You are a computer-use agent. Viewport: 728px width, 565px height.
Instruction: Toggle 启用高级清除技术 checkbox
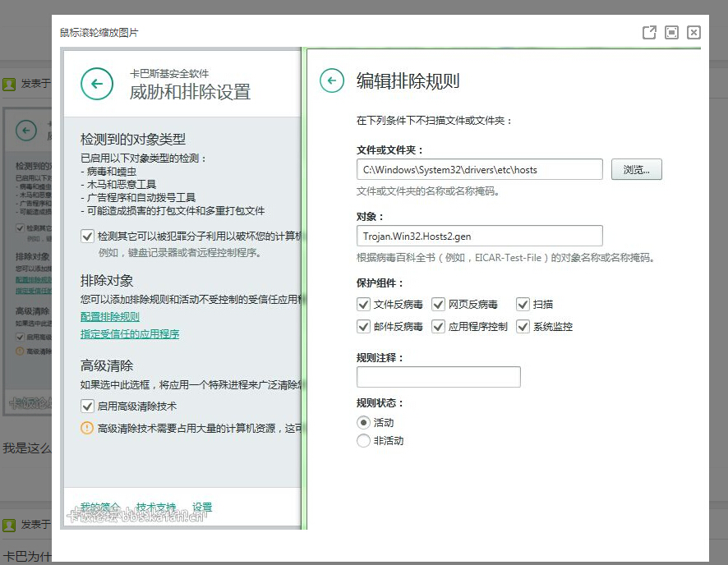click(x=87, y=407)
